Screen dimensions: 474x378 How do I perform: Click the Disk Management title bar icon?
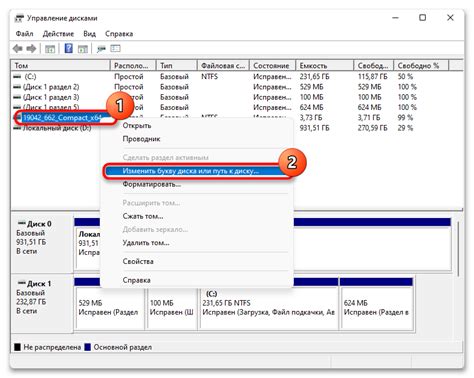pyautogui.click(x=19, y=18)
